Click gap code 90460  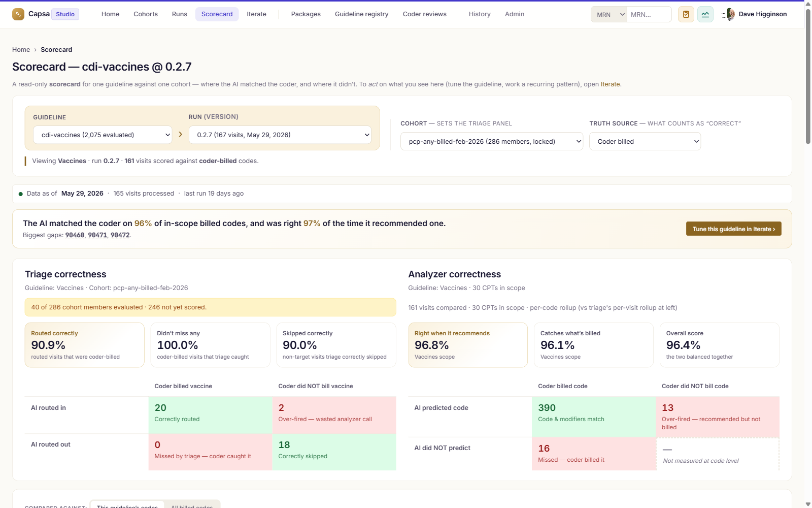coord(75,235)
